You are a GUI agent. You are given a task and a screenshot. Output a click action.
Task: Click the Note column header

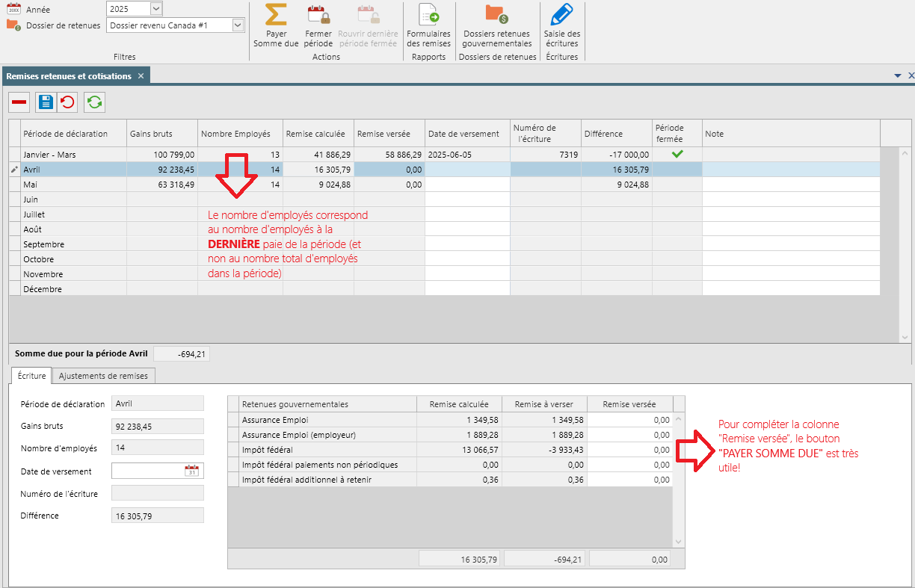[791, 134]
